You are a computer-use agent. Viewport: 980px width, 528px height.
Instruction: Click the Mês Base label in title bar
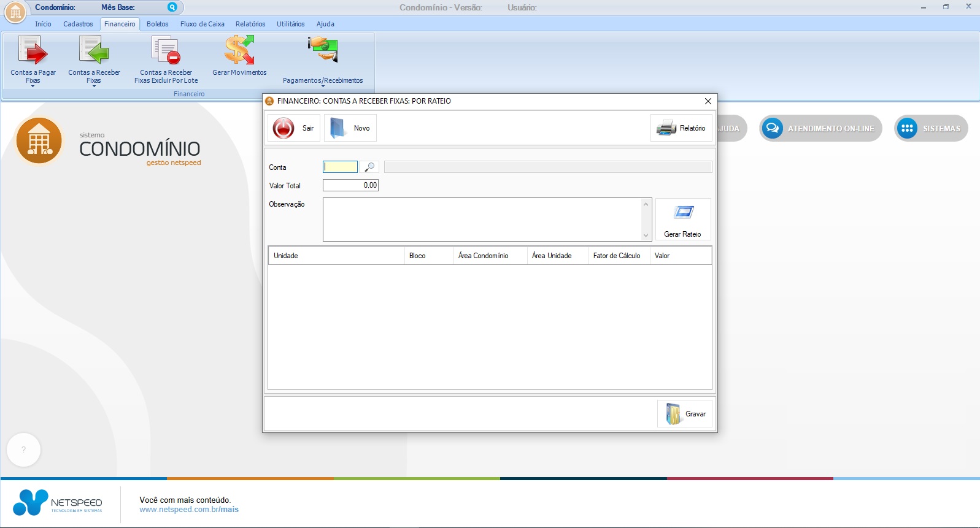click(x=118, y=7)
